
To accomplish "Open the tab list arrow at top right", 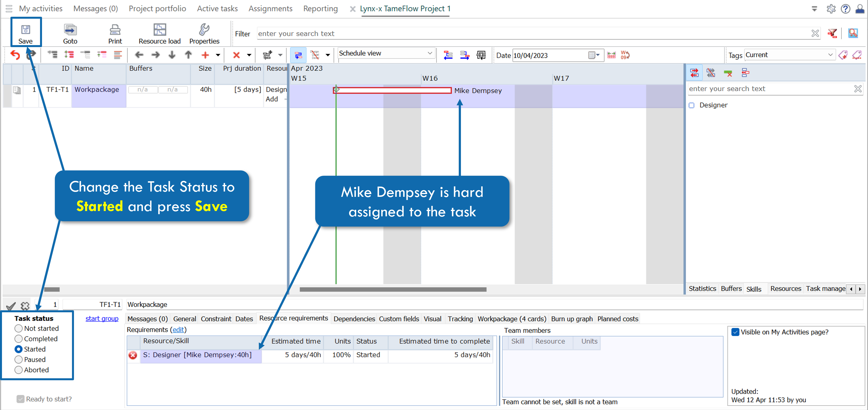I will click(x=814, y=9).
